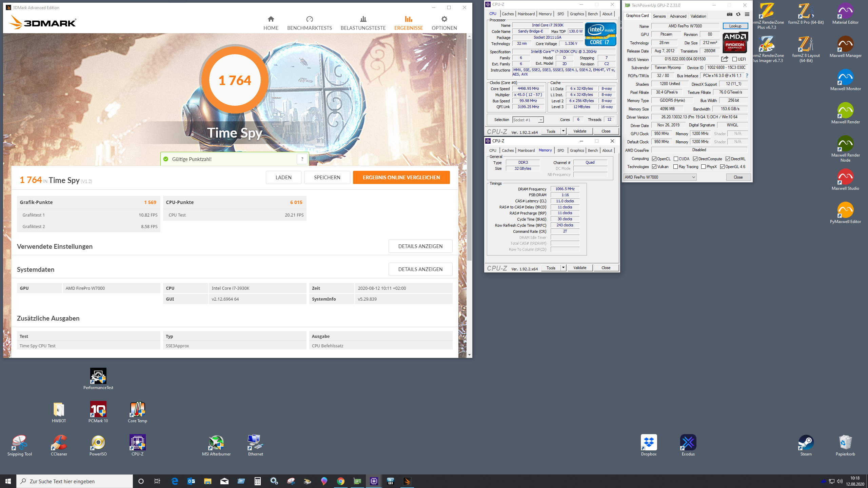Open OPTIONEN gear in 3DMark

(x=444, y=23)
